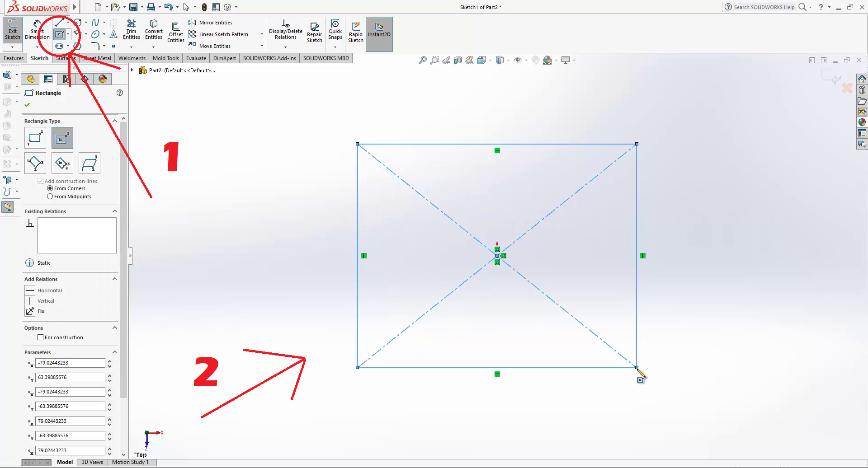This screenshot has height=468, width=868.
Task: Select the Convert Entities tool
Action: pos(154,30)
